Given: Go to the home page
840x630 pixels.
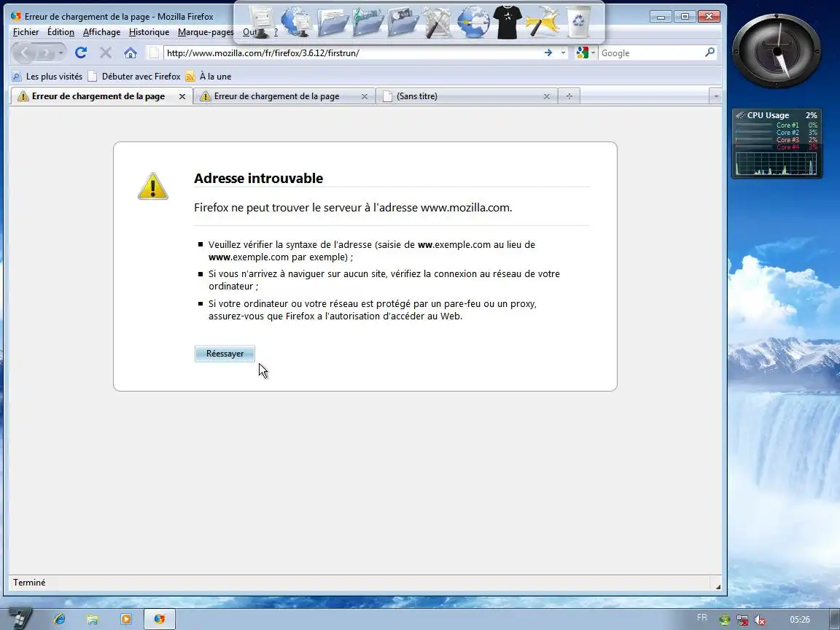Looking at the screenshot, I should tap(131, 52).
